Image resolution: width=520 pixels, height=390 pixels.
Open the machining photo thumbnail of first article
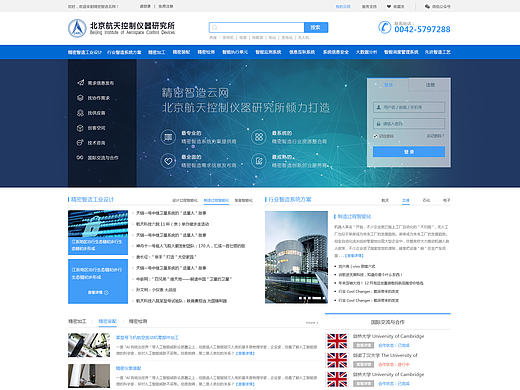pos(89,345)
